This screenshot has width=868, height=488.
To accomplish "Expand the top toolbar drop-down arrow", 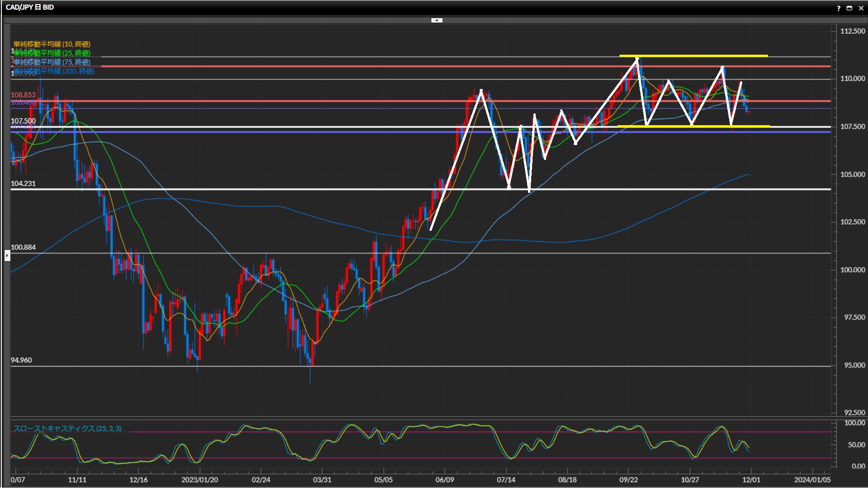I will coord(437,20).
